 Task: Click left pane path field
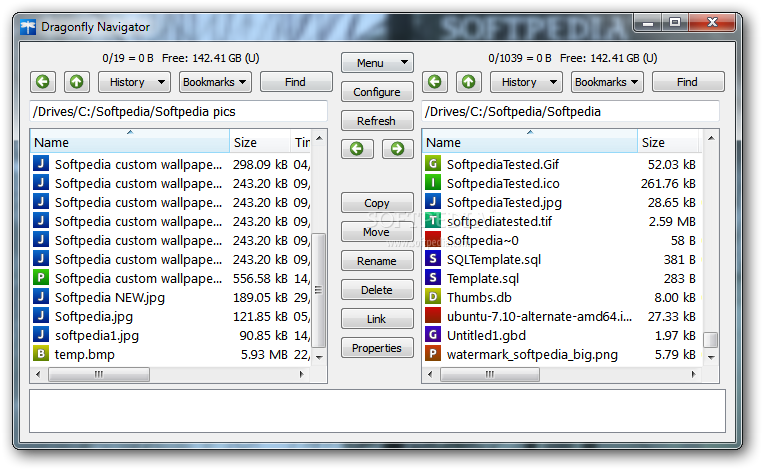click(x=179, y=111)
